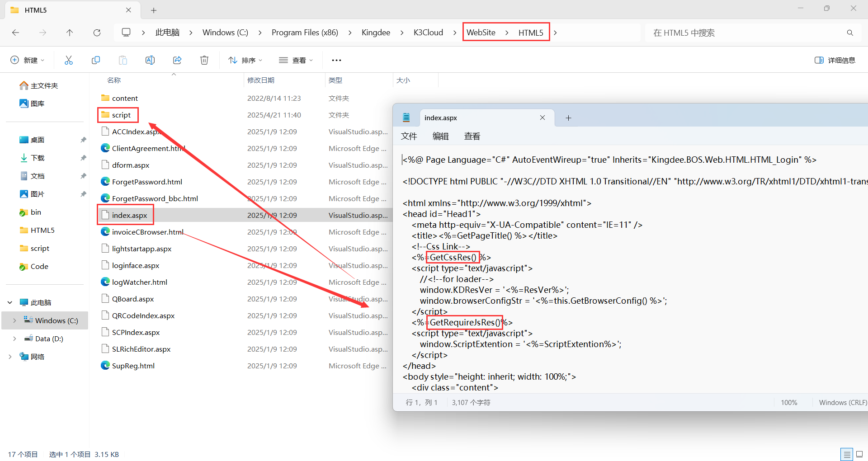Expand the 网络 tree node

coord(10,357)
